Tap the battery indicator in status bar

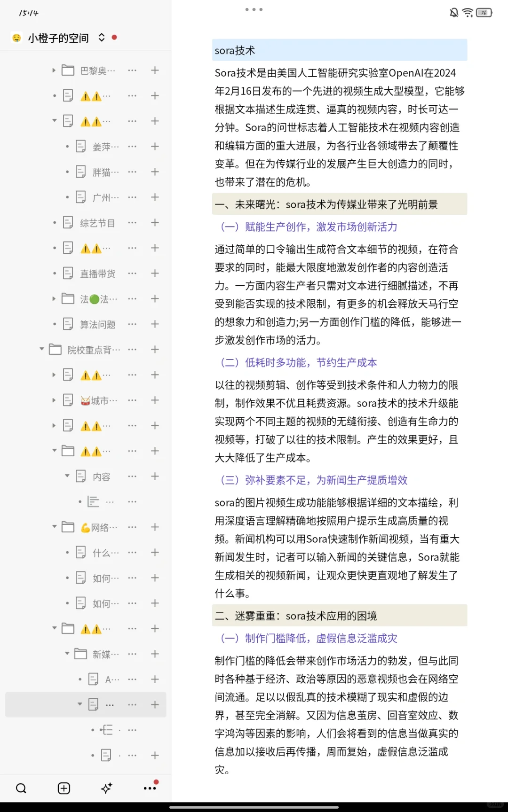pyautogui.click(x=484, y=13)
